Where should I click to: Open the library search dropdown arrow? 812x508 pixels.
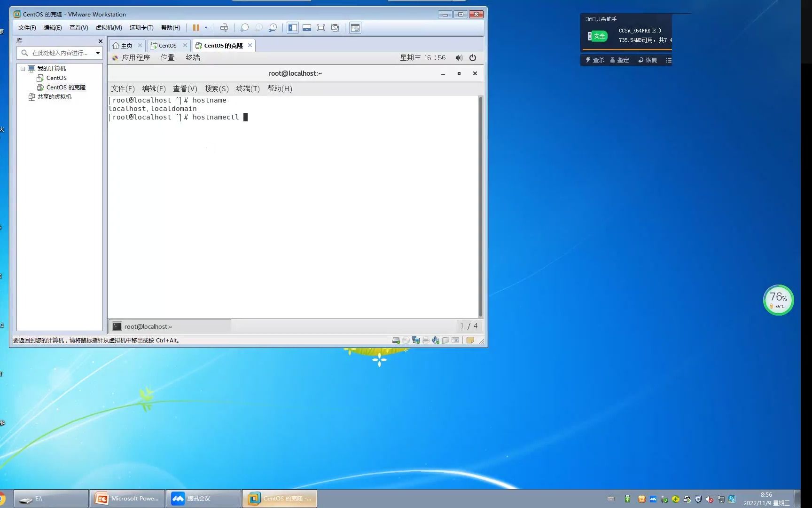pos(98,53)
